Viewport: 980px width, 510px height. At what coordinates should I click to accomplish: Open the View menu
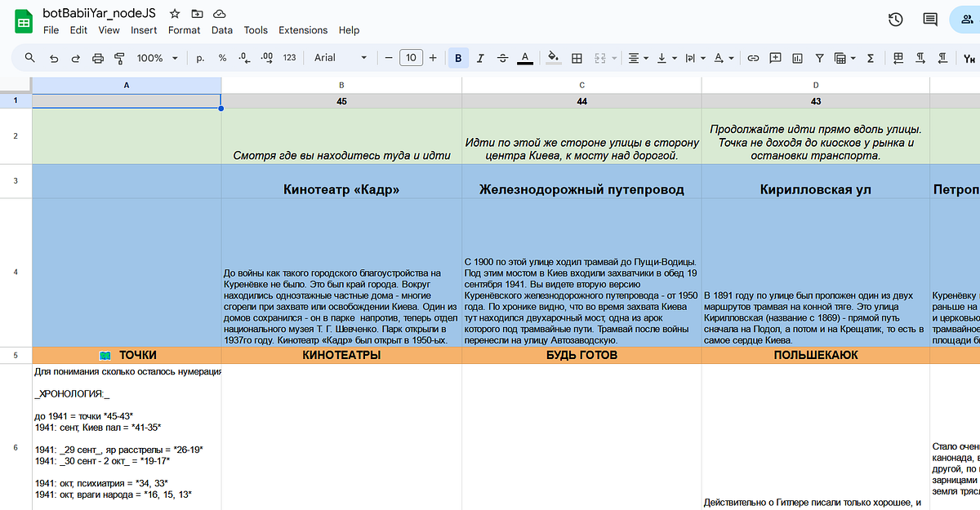click(x=109, y=30)
